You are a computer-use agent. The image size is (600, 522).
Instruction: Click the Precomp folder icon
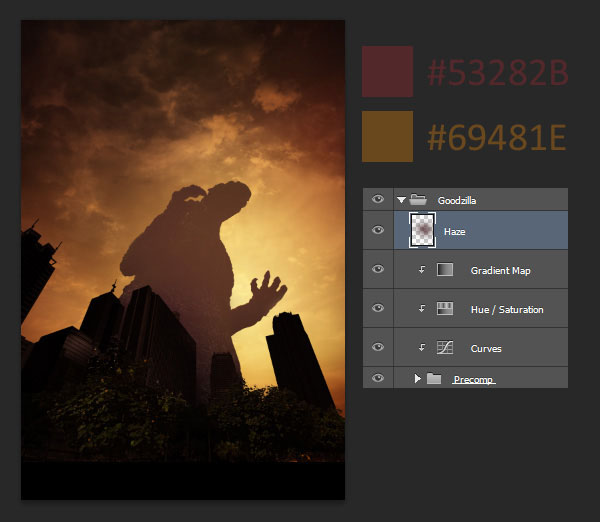click(x=434, y=378)
